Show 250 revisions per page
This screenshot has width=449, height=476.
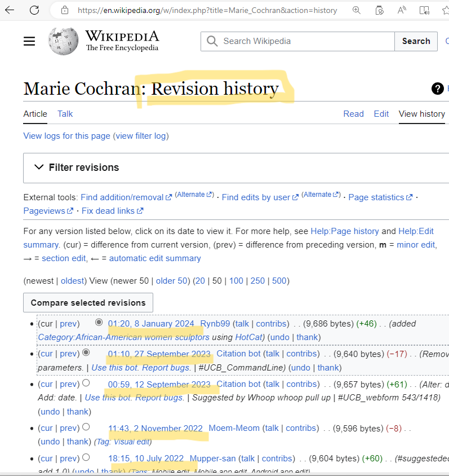pos(257,281)
